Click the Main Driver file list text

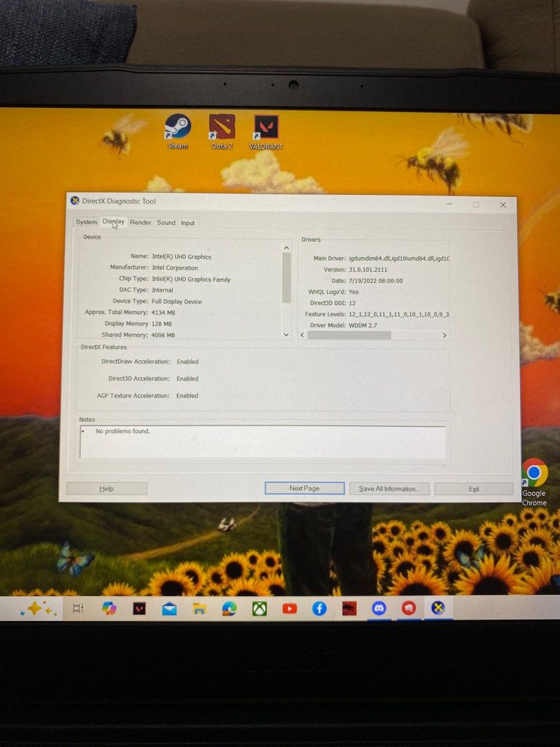pyautogui.click(x=399, y=258)
